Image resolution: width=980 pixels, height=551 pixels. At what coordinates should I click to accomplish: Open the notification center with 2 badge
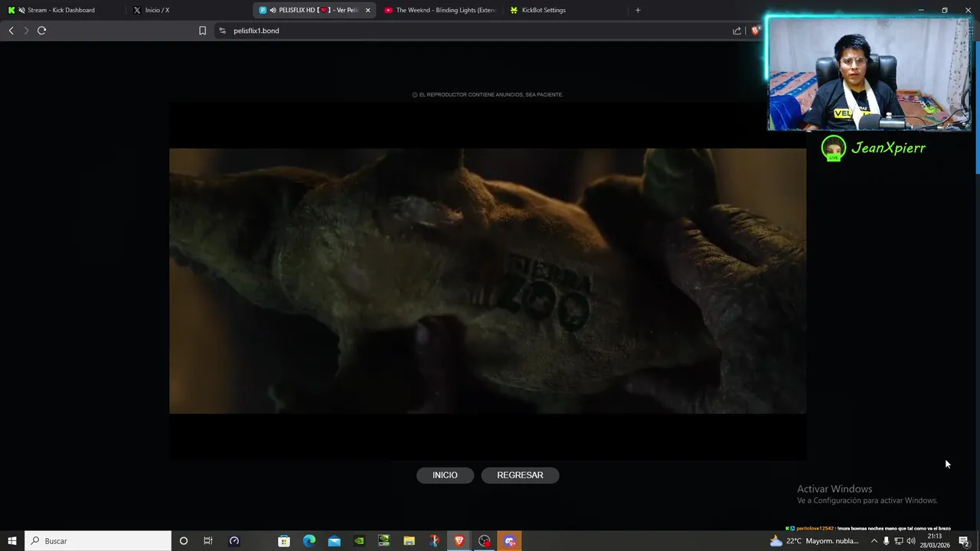point(965,541)
